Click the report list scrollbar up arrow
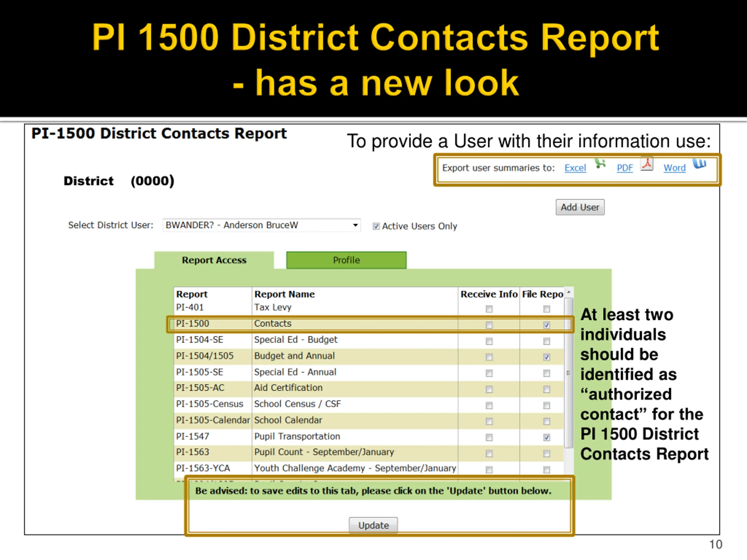 click(x=569, y=292)
